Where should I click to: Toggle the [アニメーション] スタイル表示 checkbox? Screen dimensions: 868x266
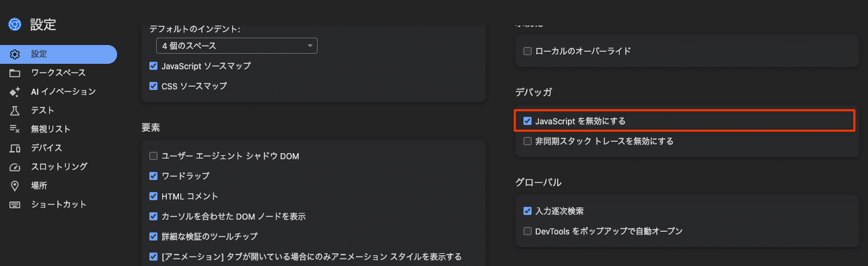click(x=153, y=257)
